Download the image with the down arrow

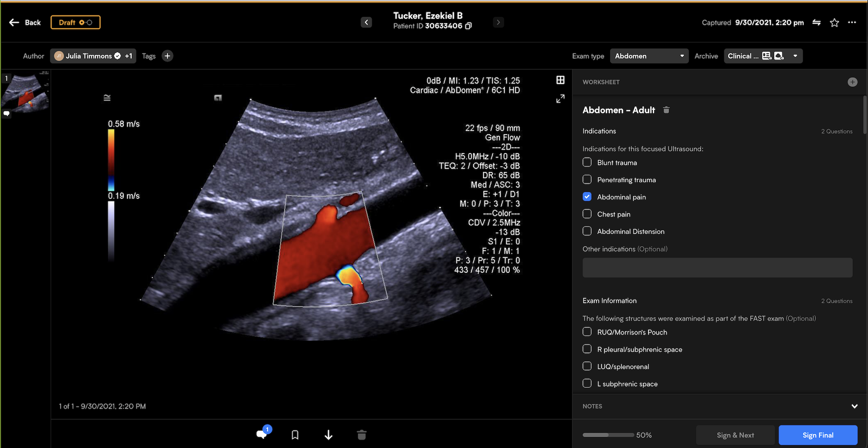[329, 435]
